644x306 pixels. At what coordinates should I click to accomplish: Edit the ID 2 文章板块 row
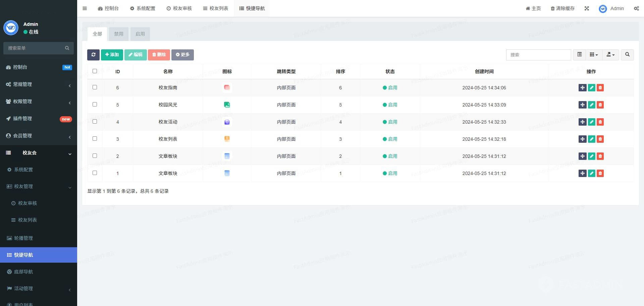[592, 156]
